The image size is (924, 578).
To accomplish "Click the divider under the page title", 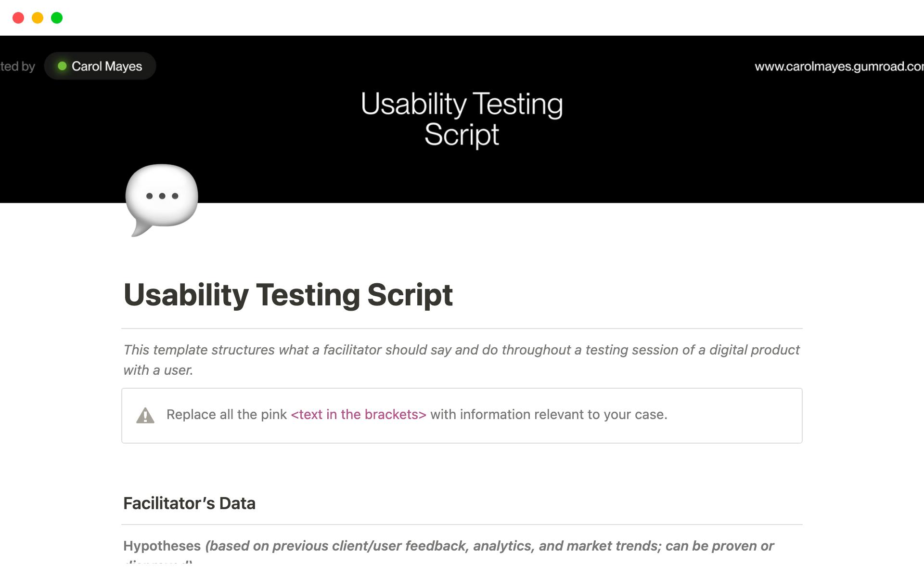I will point(462,327).
